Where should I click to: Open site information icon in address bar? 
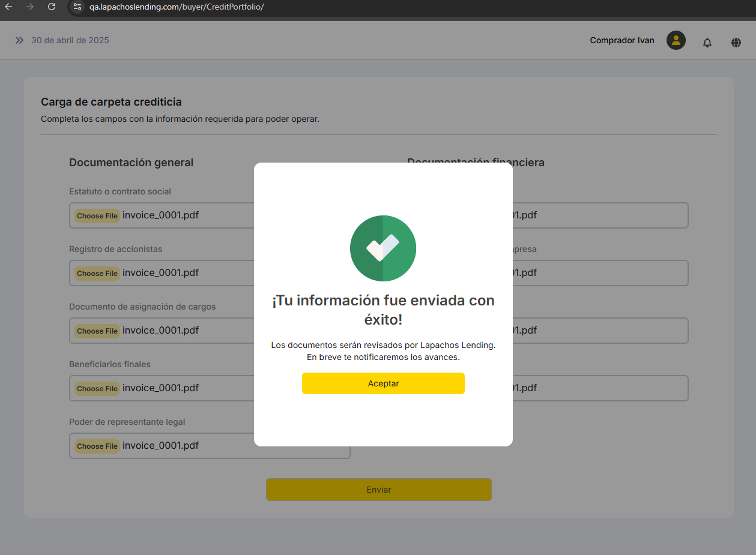(77, 7)
